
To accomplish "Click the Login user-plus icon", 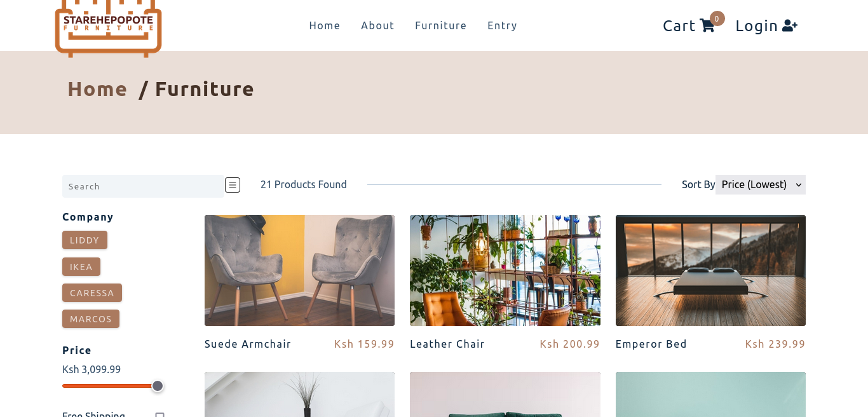I will pos(790,25).
